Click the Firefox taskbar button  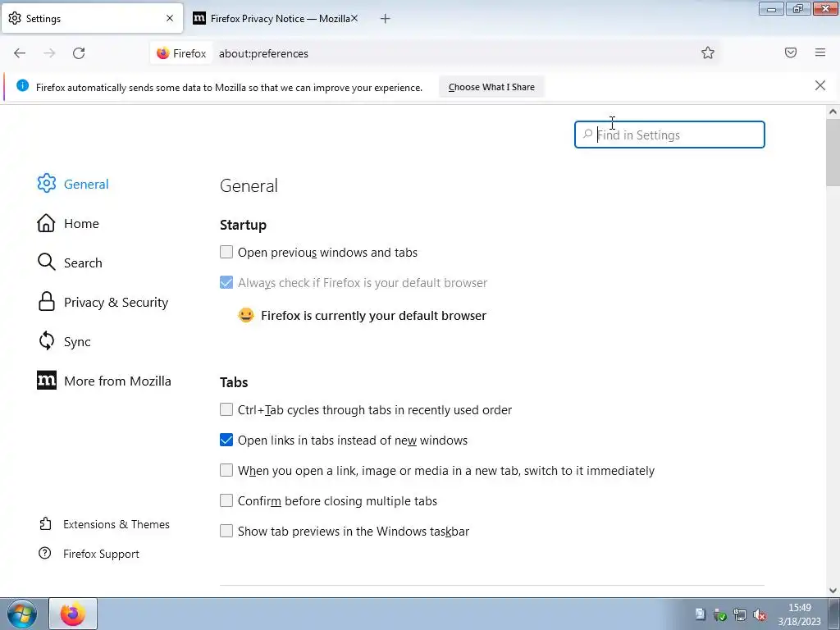click(73, 614)
